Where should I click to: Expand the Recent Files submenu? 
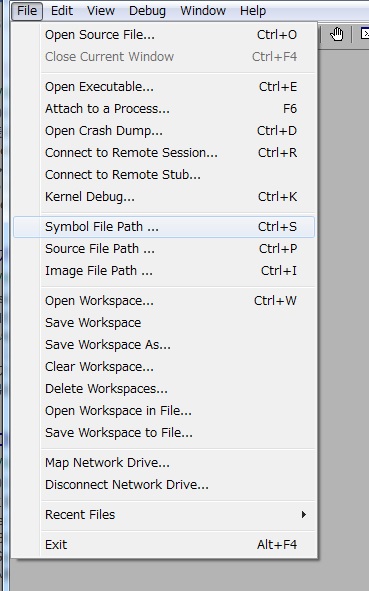(x=164, y=514)
